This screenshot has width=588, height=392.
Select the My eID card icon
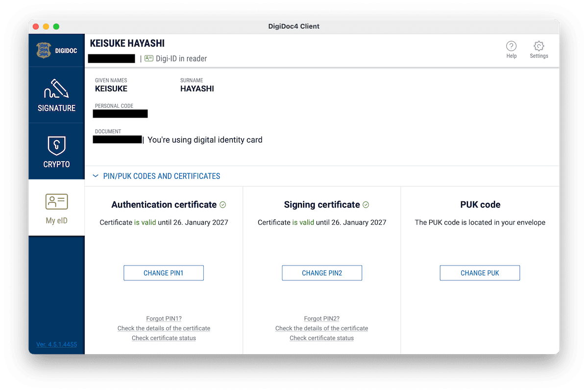(56, 201)
